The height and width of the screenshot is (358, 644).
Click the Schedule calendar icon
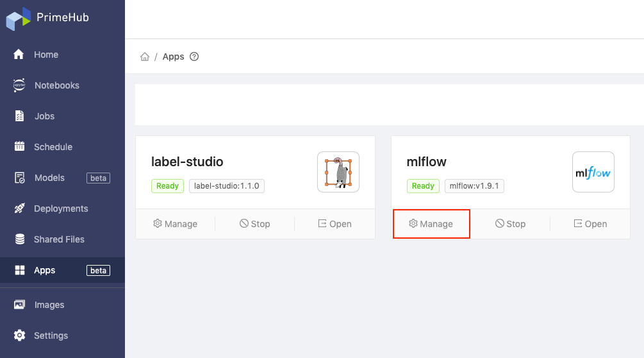pyautogui.click(x=19, y=146)
